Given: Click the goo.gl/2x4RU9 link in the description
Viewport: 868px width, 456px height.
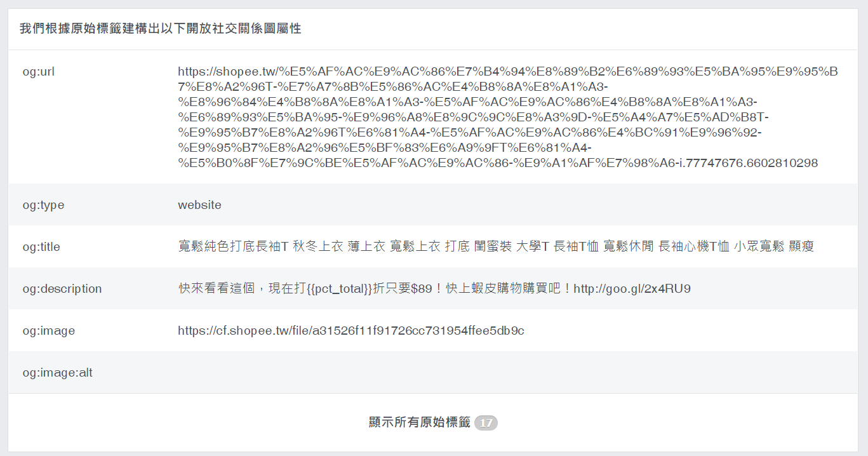Looking at the screenshot, I should 632,289.
